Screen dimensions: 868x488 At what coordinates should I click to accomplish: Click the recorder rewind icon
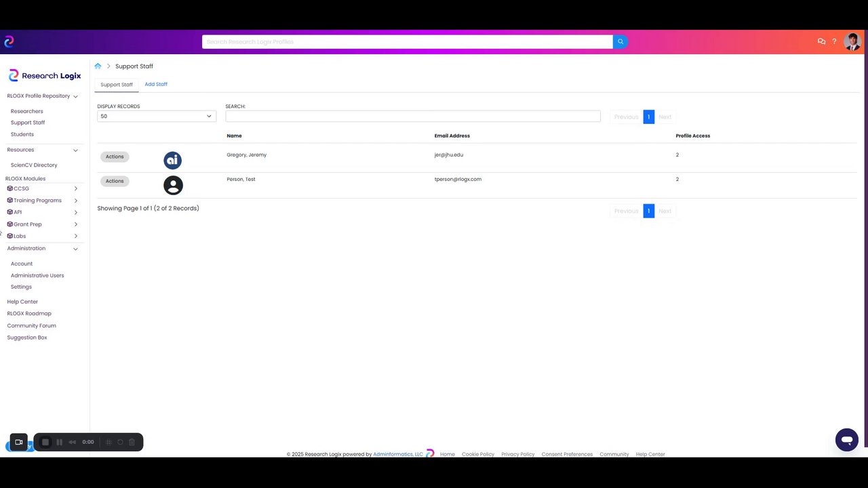pos(72,442)
